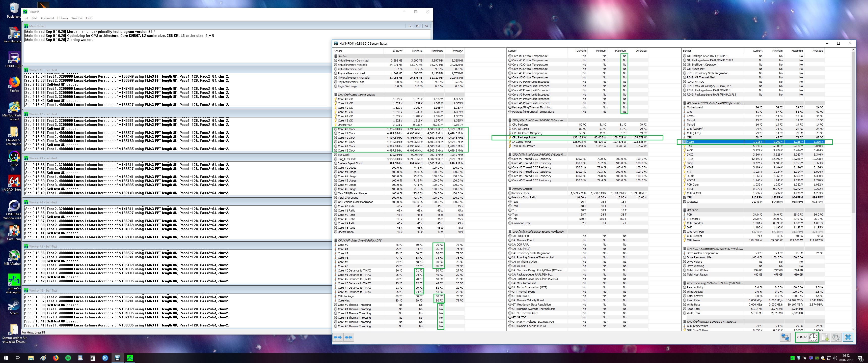
Task: Click HWiNFO shrink columns arrows button
Action: click(349, 337)
